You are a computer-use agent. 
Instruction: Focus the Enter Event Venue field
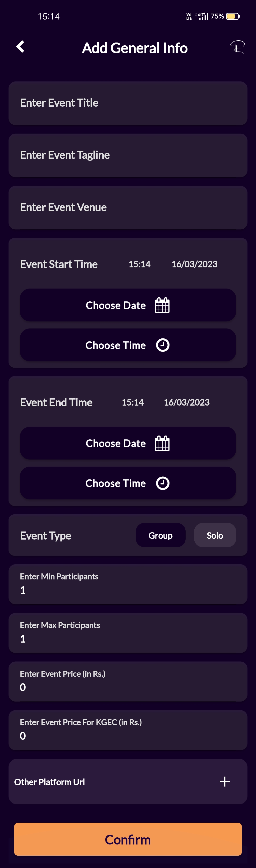128,208
